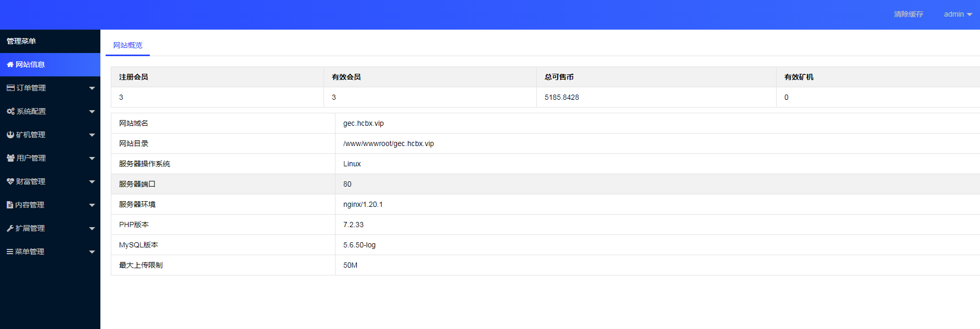
Task: Expand the 系统配置 submenu arrow
Action: coord(92,112)
